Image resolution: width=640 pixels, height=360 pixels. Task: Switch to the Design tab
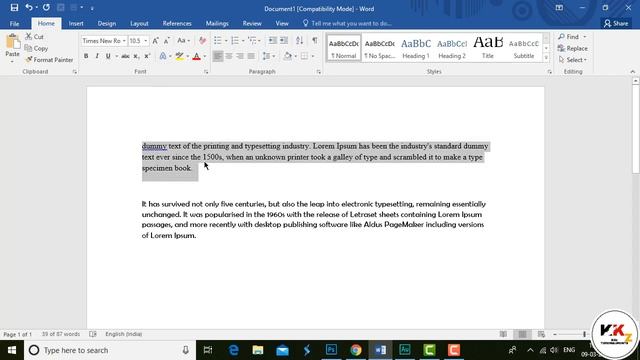[107, 24]
